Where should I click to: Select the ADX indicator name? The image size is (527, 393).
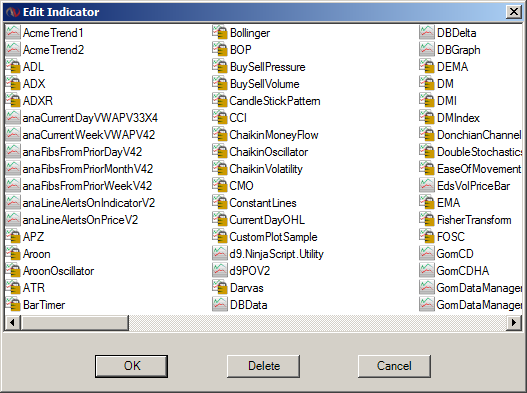34,84
